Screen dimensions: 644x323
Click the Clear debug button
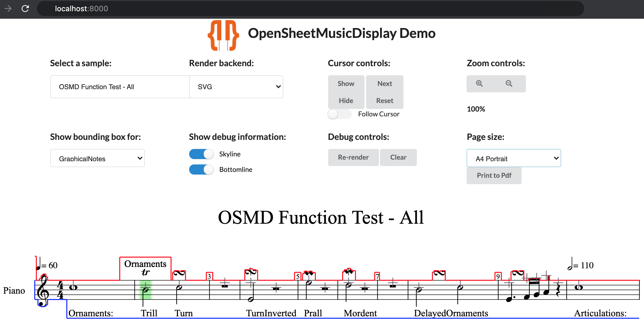tap(398, 157)
